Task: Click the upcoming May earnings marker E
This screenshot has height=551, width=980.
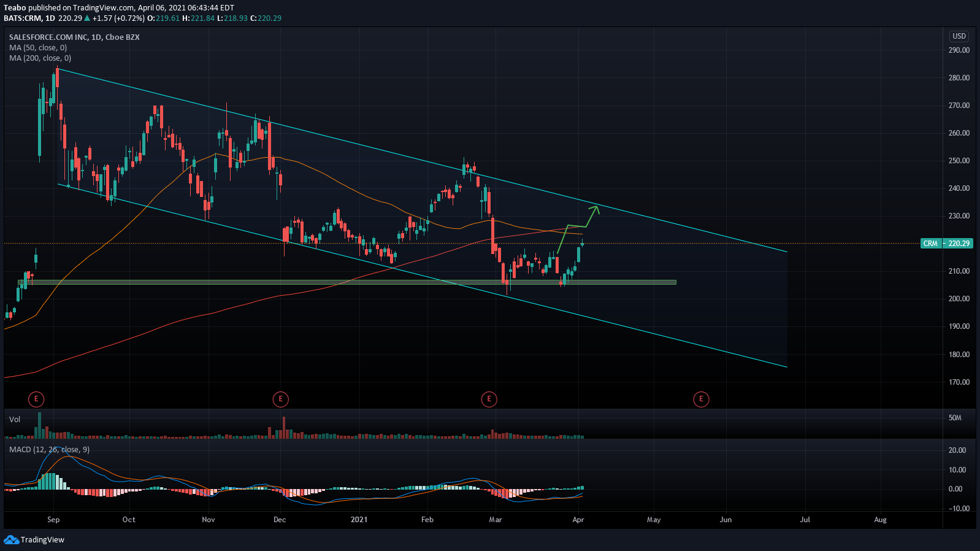Action: point(701,399)
